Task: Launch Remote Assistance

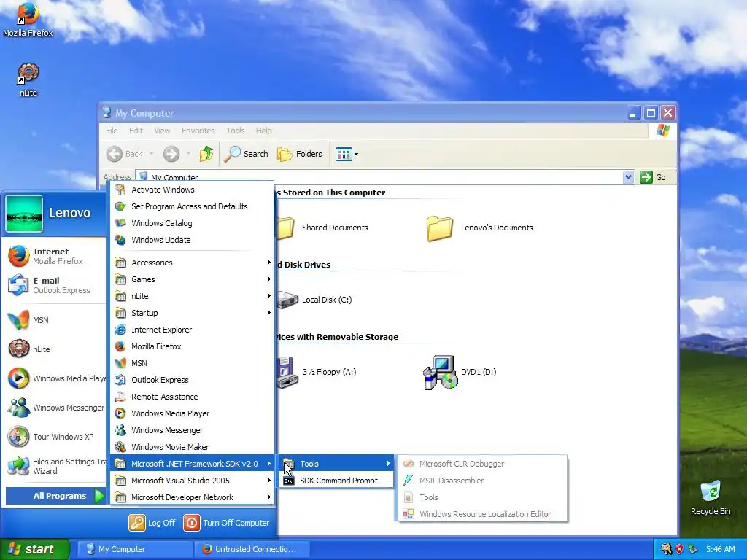Action: (x=192, y=397)
